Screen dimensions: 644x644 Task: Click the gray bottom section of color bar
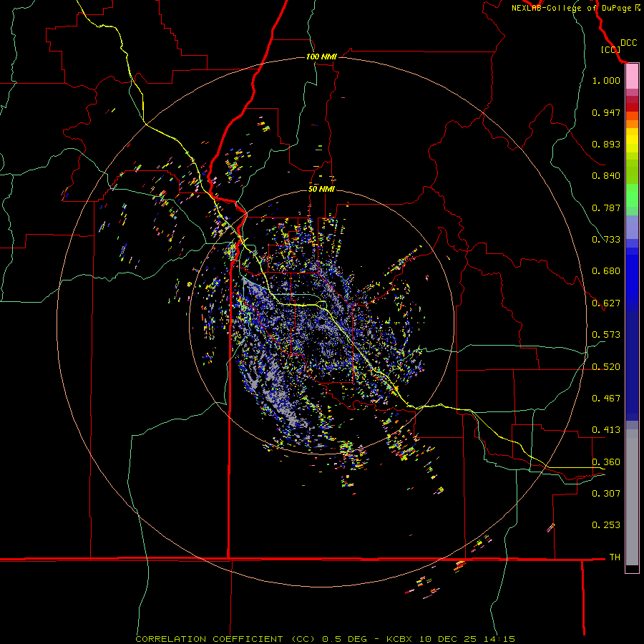point(632,497)
